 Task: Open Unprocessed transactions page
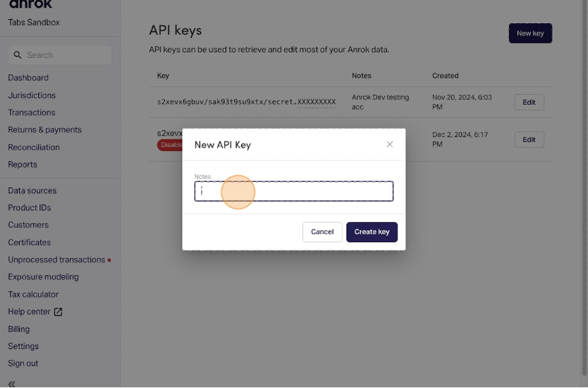click(56, 260)
